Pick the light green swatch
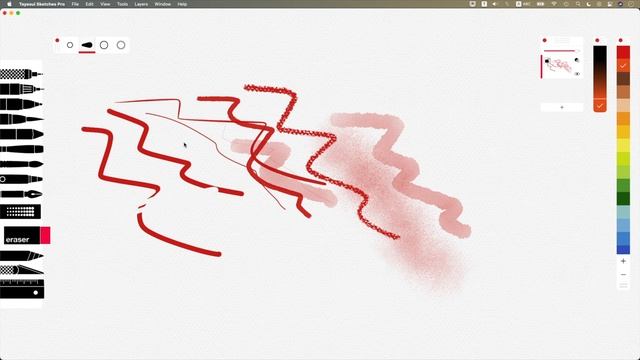 [x=623, y=171]
